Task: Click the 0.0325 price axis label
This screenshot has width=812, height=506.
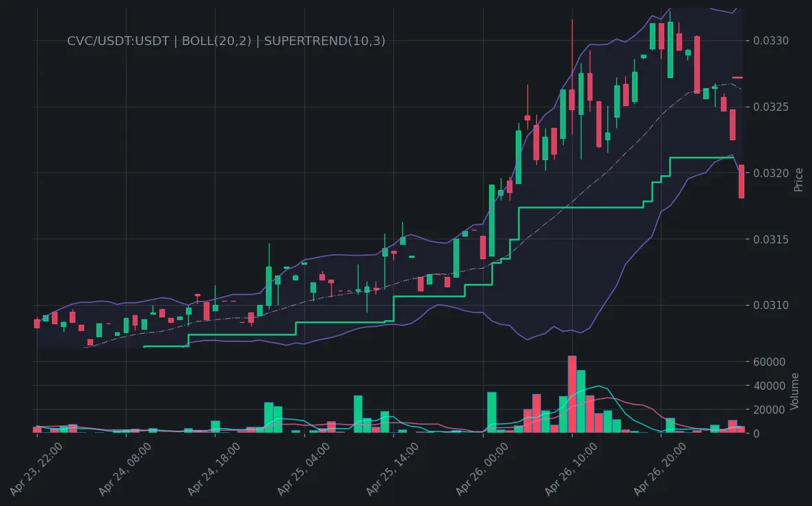Action: click(770, 107)
